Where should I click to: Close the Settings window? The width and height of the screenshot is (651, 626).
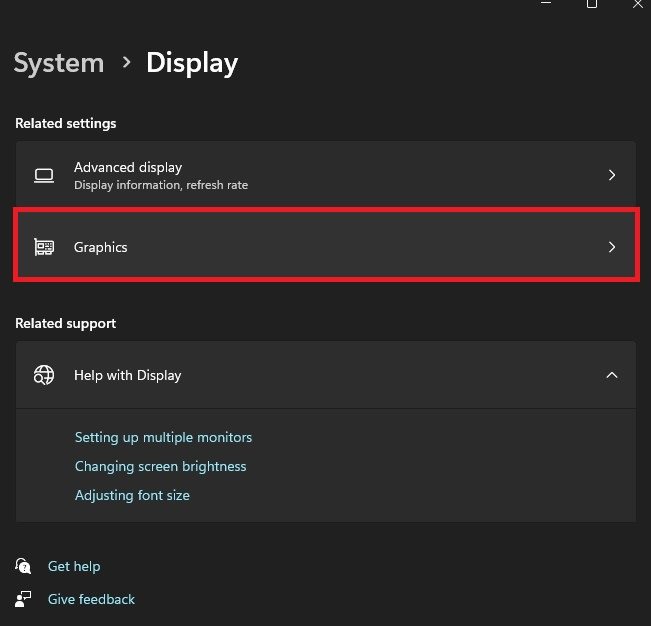(x=638, y=5)
